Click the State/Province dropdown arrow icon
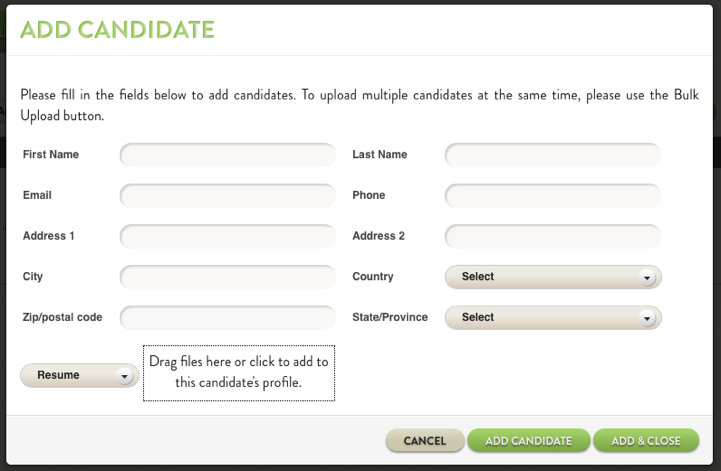Image resolution: width=721 pixels, height=471 pixels. point(647,318)
